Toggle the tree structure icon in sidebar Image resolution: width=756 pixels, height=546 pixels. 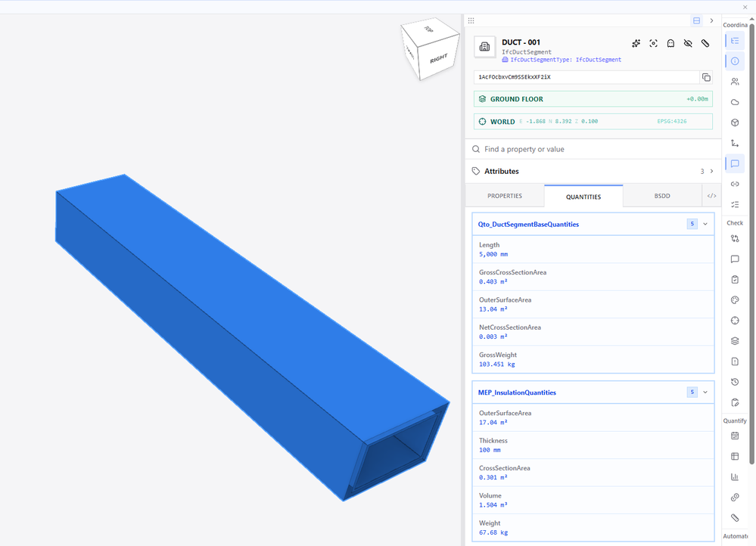pyautogui.click(x=735, y=41)
